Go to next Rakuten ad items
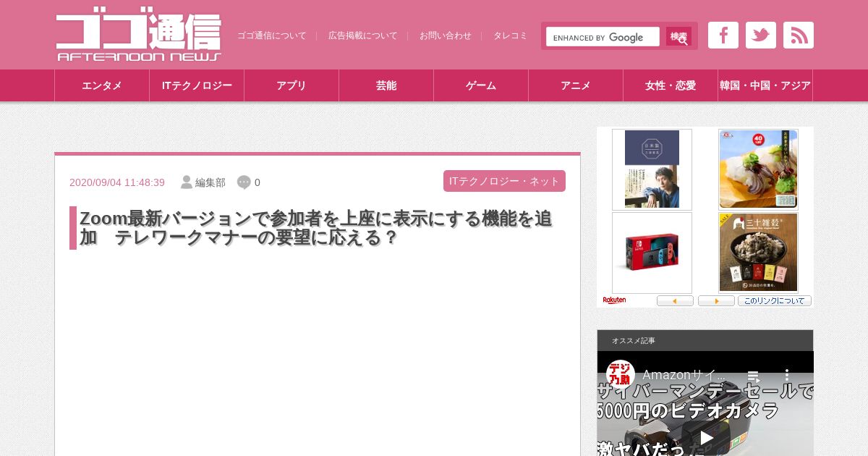 (x=716, y=300)
